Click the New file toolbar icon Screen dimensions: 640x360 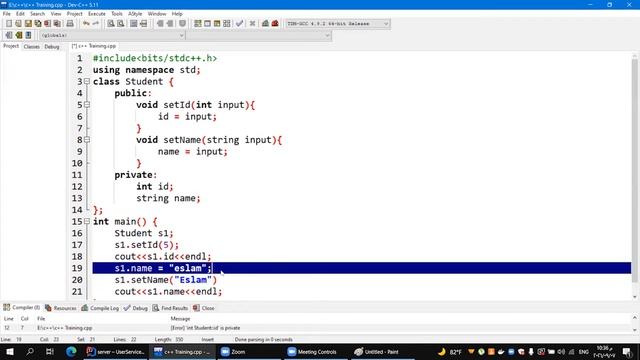click(9, 24)
